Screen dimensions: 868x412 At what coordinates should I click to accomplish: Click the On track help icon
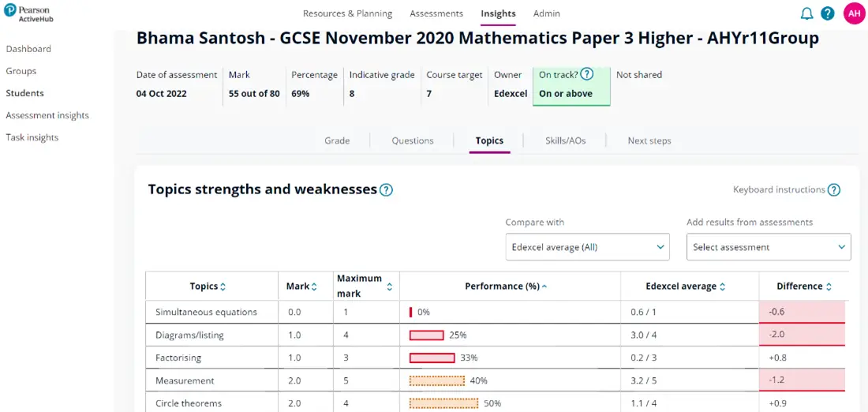point(586,74)
